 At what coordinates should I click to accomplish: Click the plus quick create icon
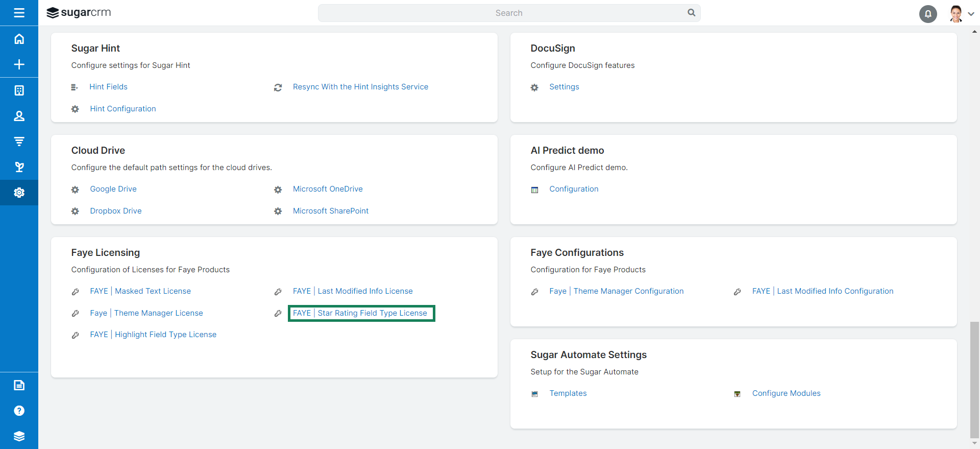pyautogui.click(x=19, y=64)
